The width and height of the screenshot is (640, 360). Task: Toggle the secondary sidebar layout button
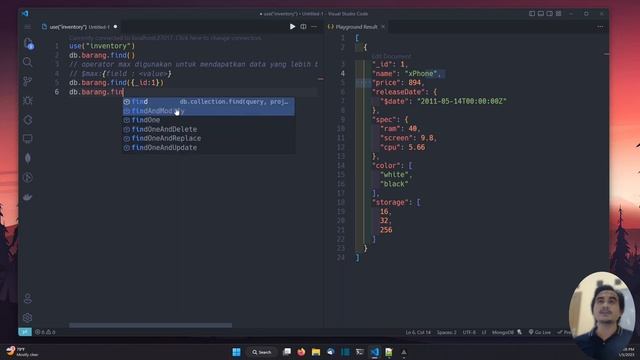pyautogui.click(x=549, y=13)
